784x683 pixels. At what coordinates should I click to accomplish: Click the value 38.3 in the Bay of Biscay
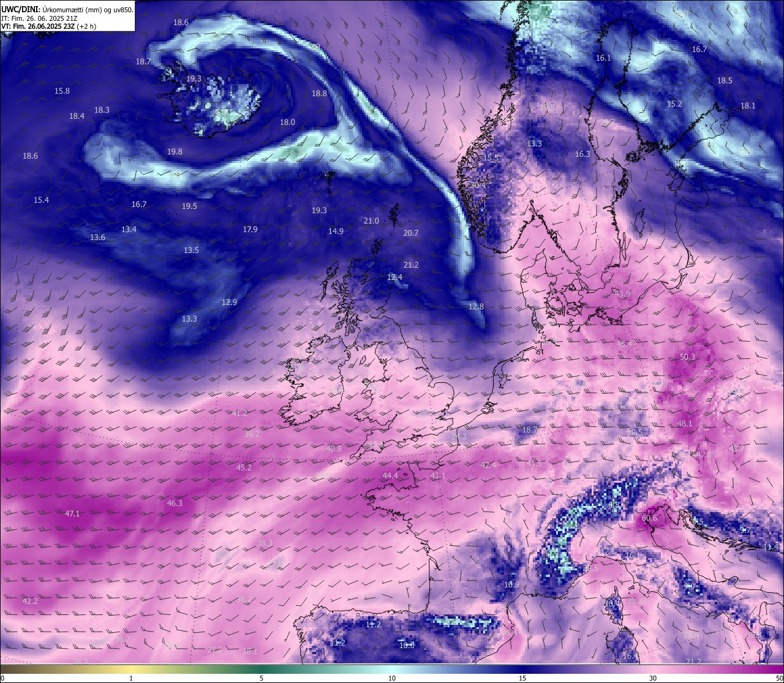coord(265,543)
